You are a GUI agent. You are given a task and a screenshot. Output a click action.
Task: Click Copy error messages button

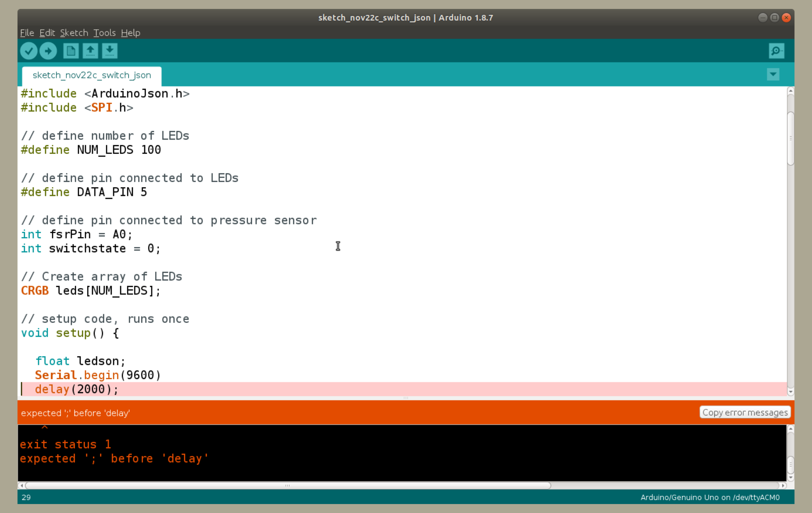[745, 412]
